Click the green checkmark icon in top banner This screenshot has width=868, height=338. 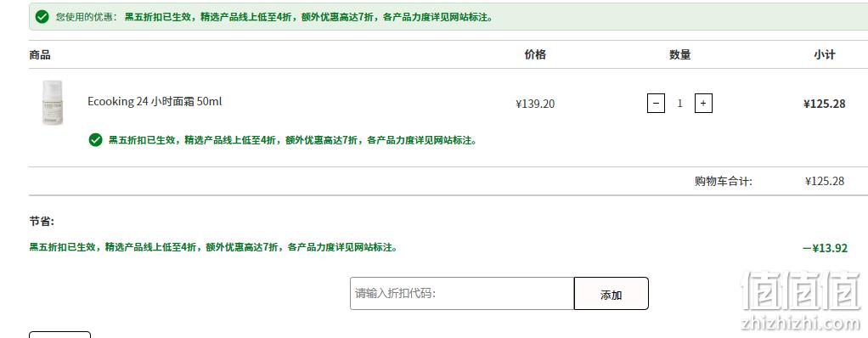tap(42, 17)
